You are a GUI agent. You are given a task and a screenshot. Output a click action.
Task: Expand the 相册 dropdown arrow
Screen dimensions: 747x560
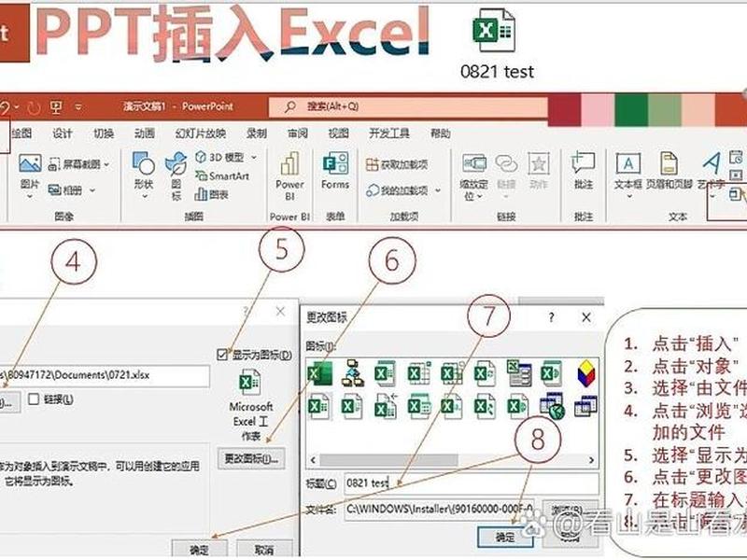click(92, 190)
